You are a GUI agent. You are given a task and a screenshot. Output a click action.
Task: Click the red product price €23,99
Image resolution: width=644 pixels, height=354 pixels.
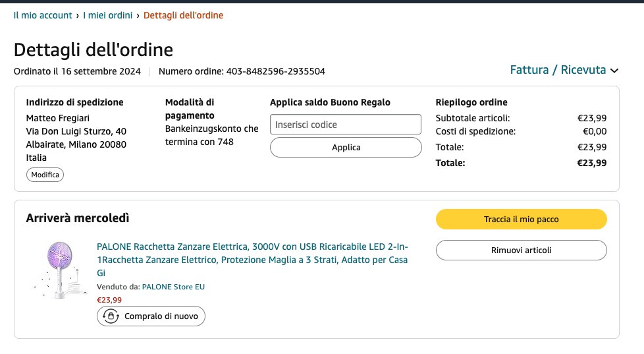[109, 300]
